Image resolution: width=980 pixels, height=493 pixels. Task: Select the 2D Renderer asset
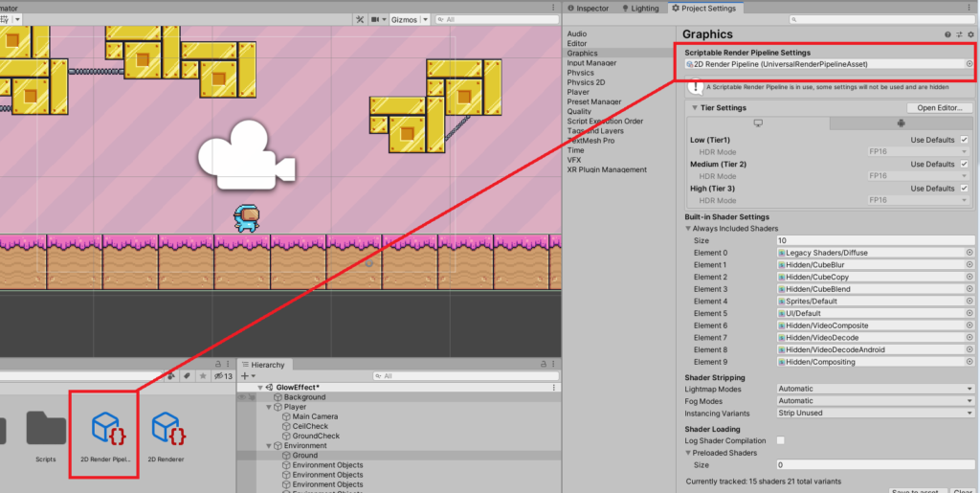167,437
